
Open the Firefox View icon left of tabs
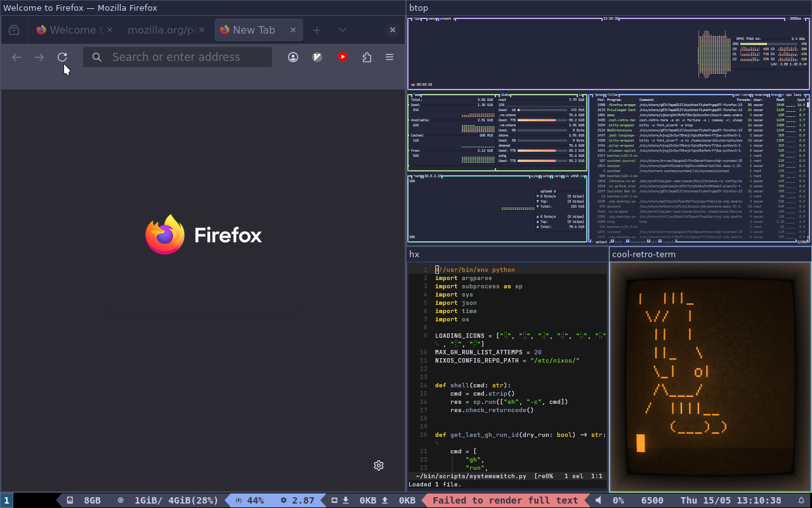pyautogui.click(x=14, y=30)
